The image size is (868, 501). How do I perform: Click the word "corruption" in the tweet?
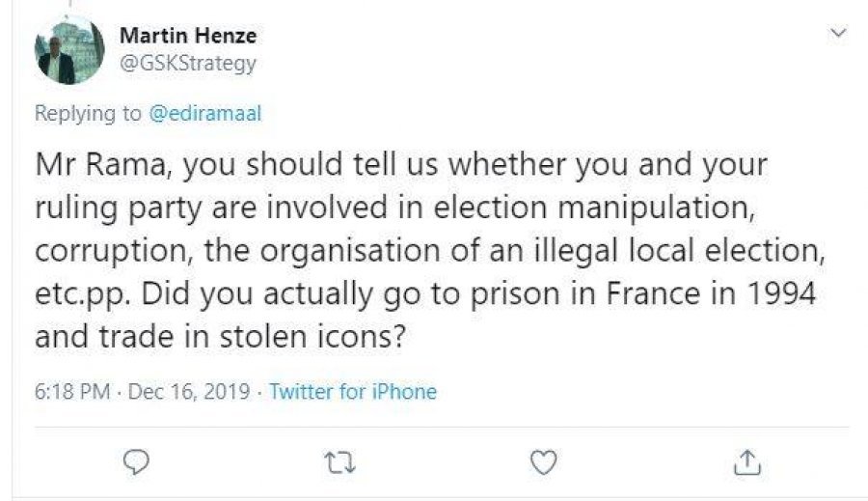point(95,250)
